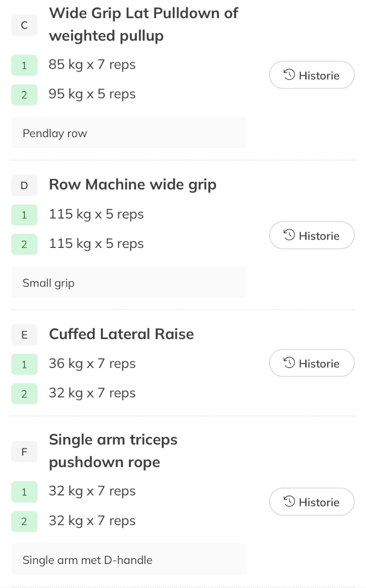
Task: Toggle set 2 badge of Lat Pulldown
Action: (x=24, y=95)
